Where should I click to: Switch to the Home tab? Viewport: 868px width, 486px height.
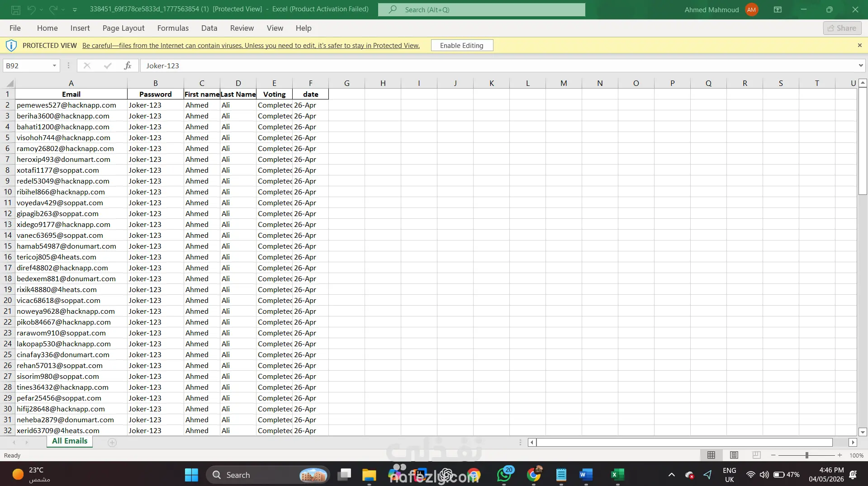47,28
